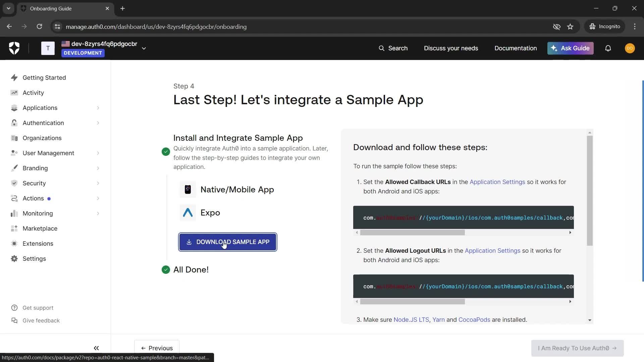644x362 pixels.
Task: Bookmark this page with star icon
Action: point(570,26)
